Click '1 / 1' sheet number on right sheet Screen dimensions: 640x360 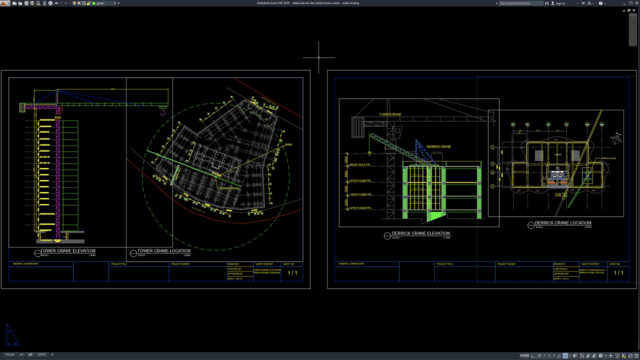[x=619, y=273]
